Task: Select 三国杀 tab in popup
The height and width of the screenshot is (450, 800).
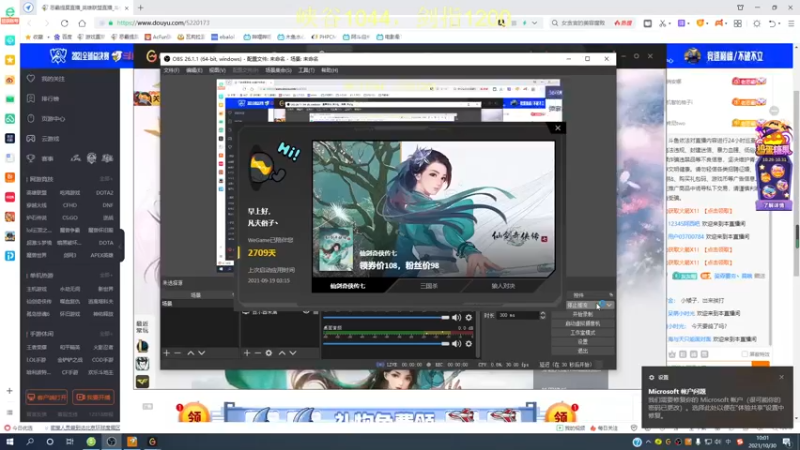Action: (429, 286)
